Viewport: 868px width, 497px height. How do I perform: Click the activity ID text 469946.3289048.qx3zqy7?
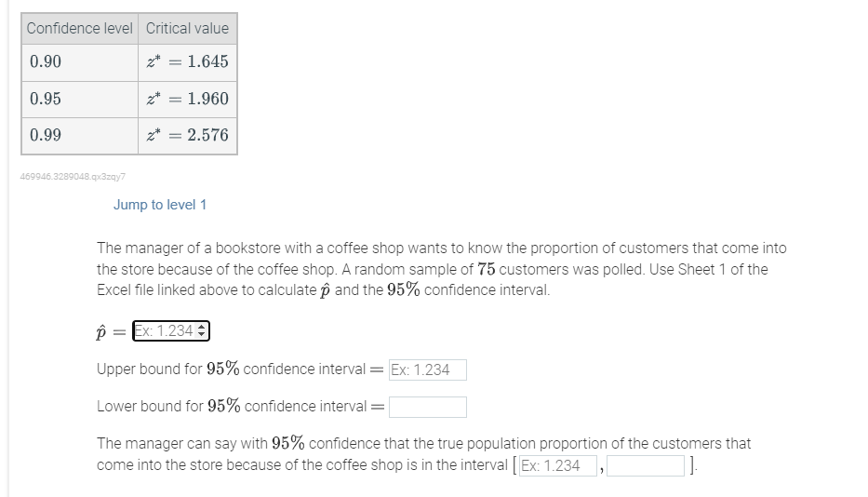(x=73, y=177)
